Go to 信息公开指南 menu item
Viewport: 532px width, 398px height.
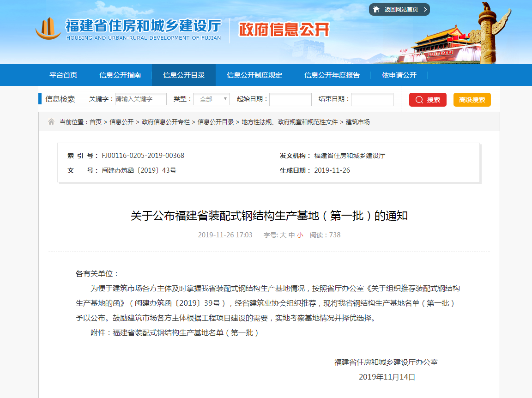point(120,75)
